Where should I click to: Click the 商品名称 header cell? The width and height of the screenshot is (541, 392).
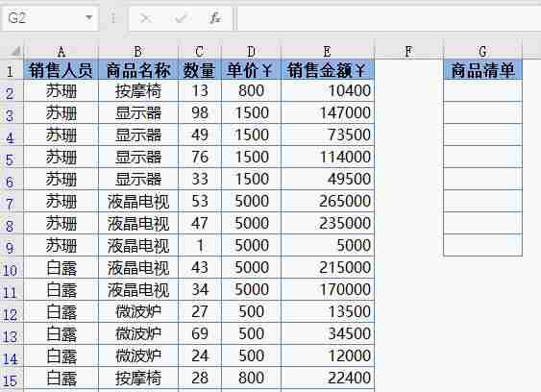[138, 70]
